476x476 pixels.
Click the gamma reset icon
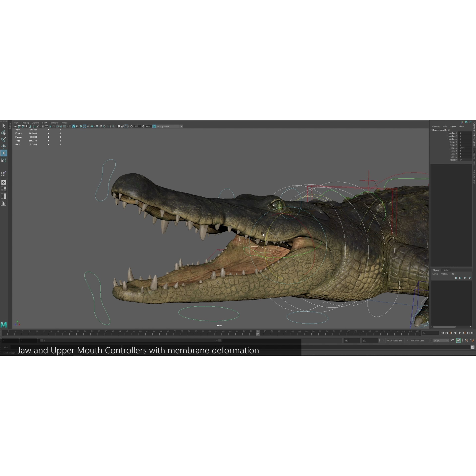click(143, 126)
